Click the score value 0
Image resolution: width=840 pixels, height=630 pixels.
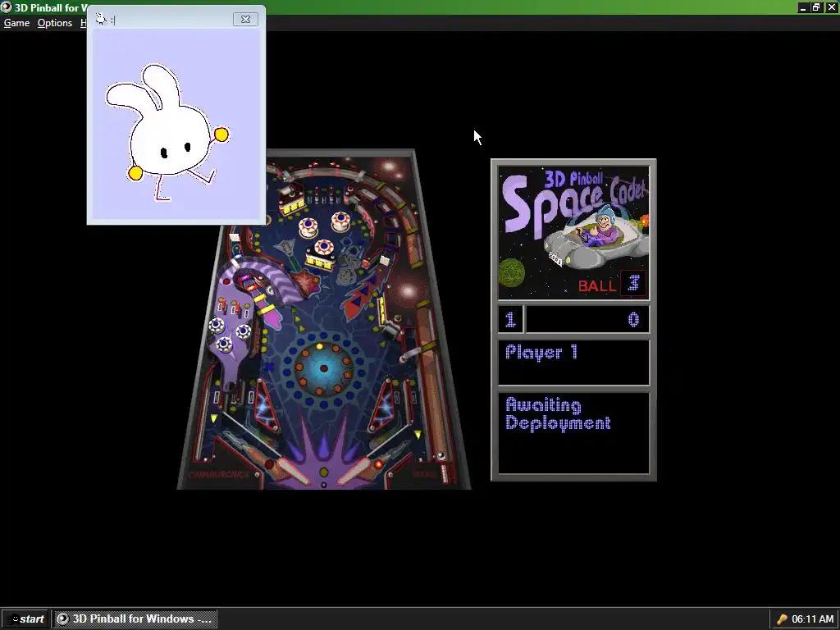coord(633,320)
